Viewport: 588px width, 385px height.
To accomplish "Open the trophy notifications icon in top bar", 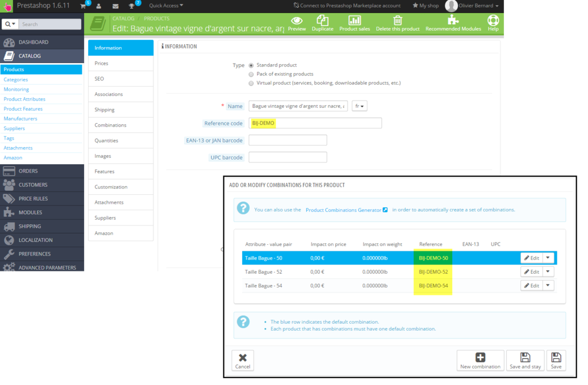I will click(132, 6).
